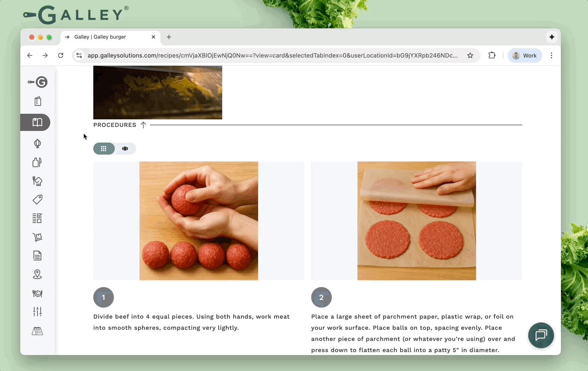
Task: Switch procedures to carousel view
Action: [125, 149]
